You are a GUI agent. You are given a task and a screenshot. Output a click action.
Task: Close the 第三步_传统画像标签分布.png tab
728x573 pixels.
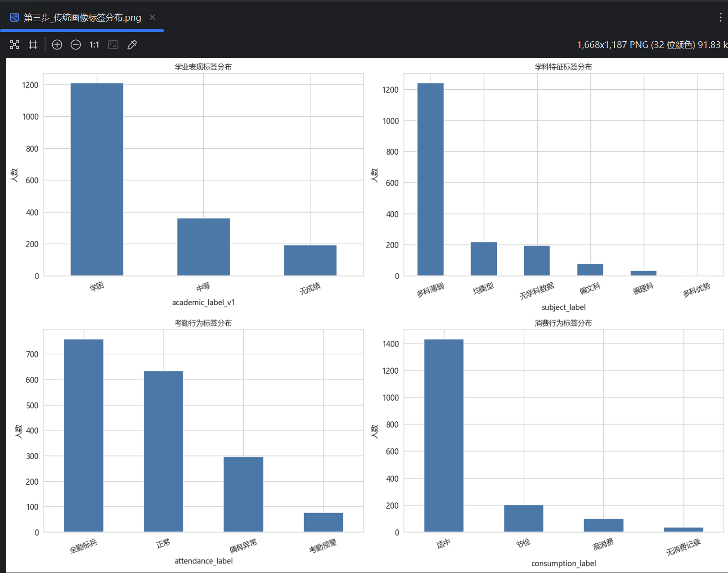coord(153,17)
